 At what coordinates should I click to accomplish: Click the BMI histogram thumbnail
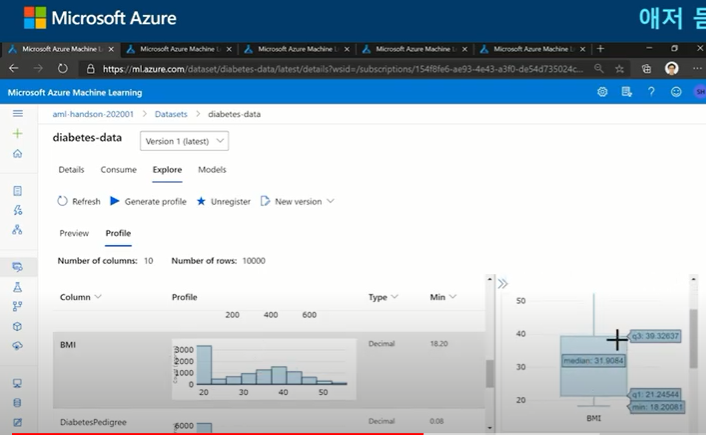click(264, 369)
